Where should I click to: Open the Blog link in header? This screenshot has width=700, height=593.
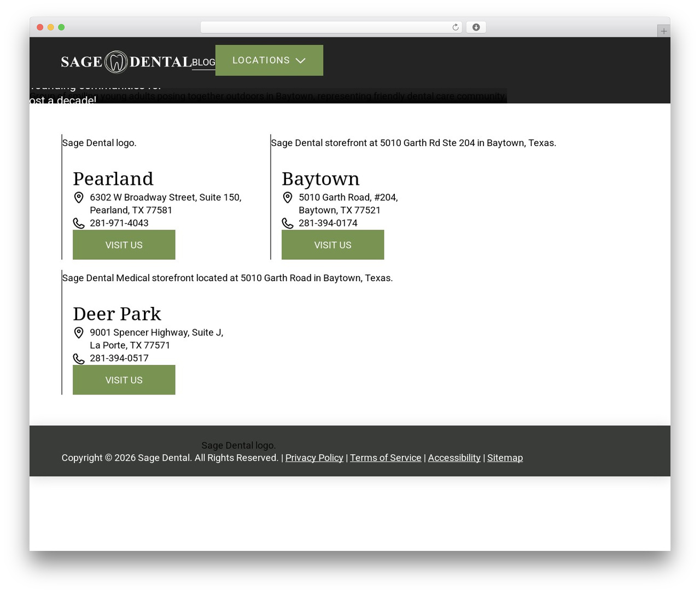pos(203,62)
